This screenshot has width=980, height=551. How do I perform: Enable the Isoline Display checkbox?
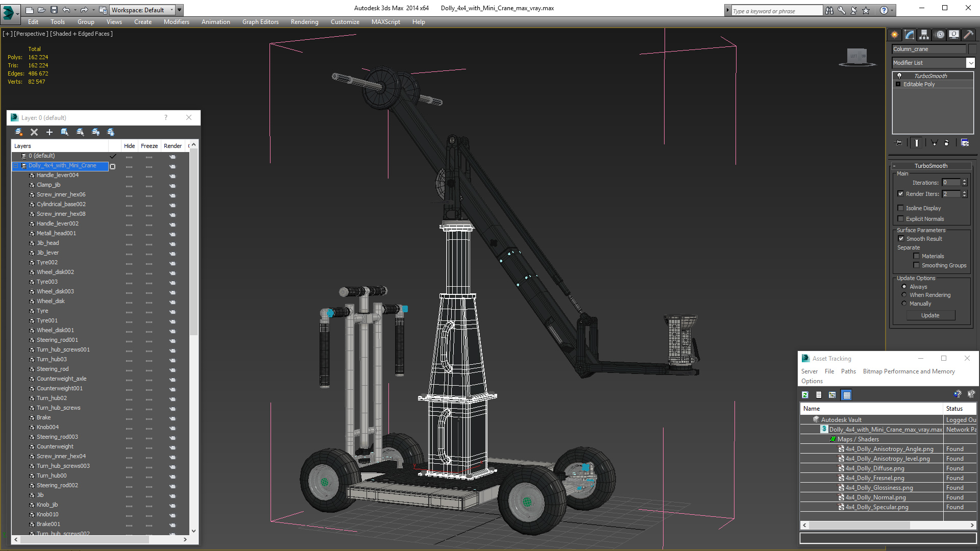tap(901, 208)
